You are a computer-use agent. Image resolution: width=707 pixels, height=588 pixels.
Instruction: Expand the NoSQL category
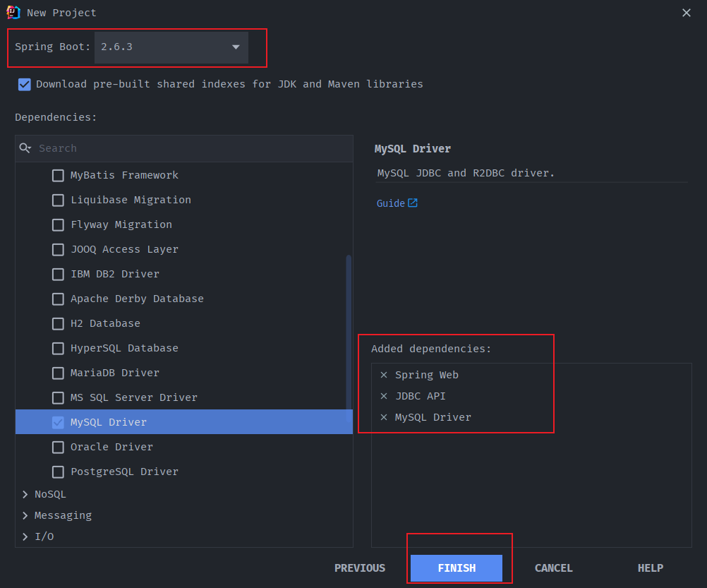tap(26, 494)
